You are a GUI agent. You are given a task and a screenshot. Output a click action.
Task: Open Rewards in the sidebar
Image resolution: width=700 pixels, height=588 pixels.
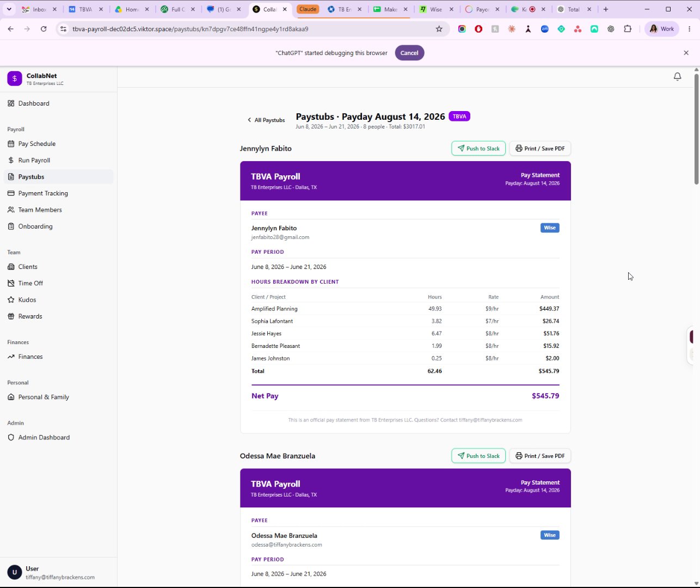tap(58, 316)
